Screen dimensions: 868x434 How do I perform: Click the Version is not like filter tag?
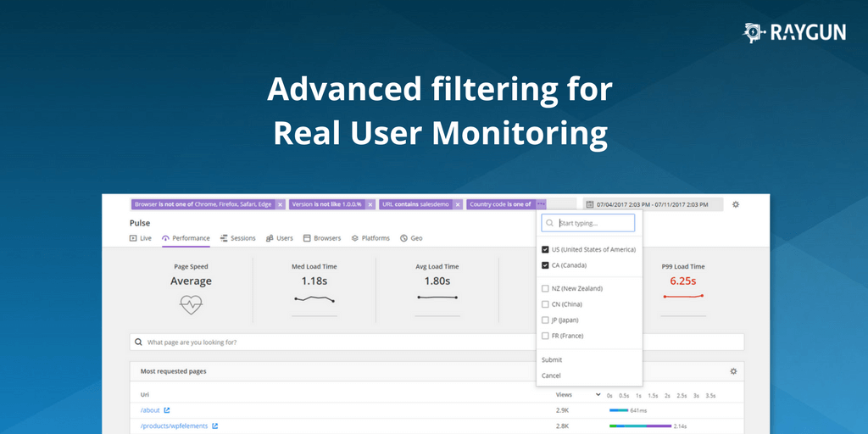click(326, 204)
